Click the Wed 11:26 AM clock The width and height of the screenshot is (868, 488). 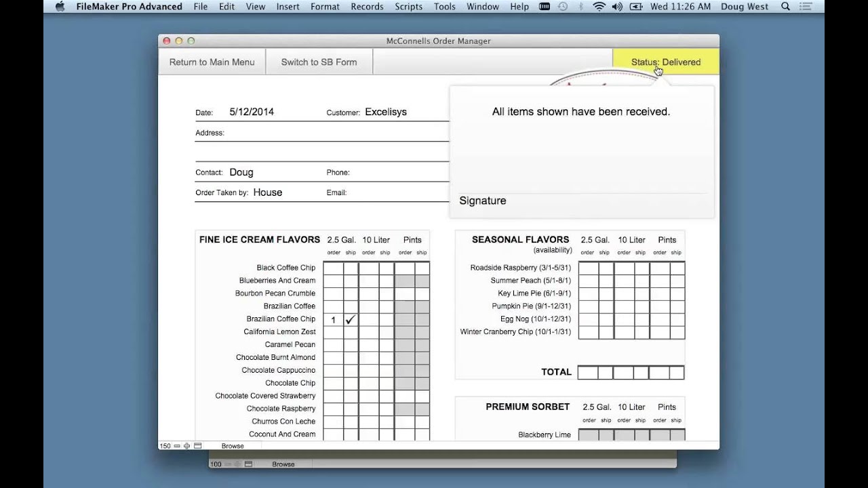tap(680, 7)
